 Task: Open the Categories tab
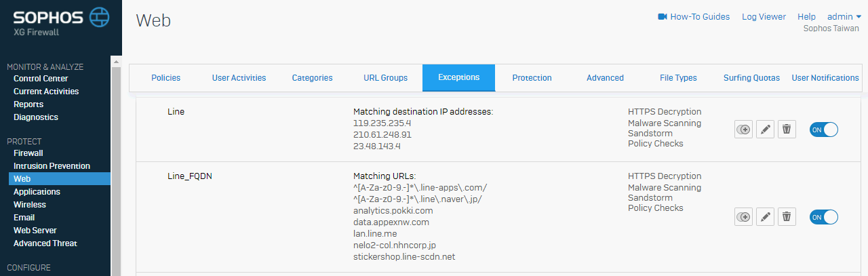pyautogui.click(x=312, y=78)
